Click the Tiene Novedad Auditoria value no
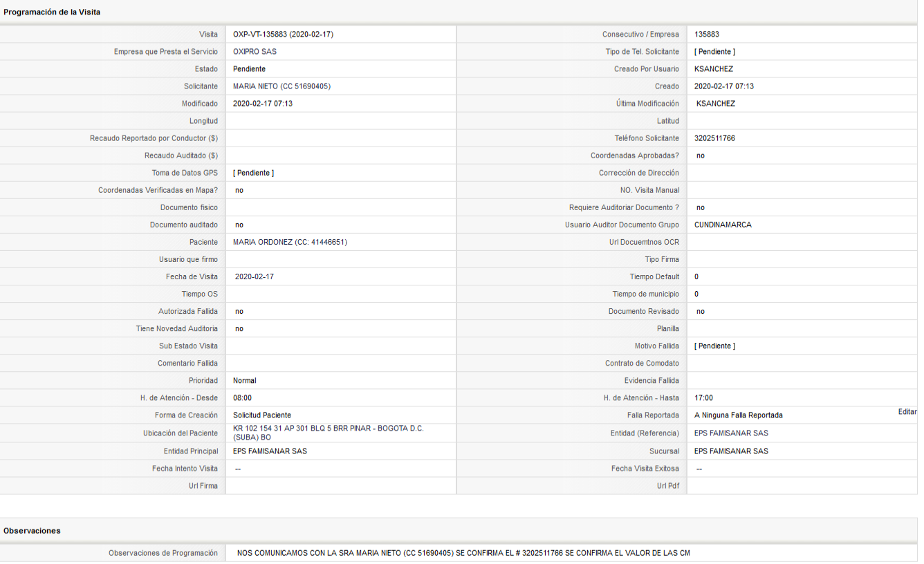 pyautogui.click(x=239, y=328)
